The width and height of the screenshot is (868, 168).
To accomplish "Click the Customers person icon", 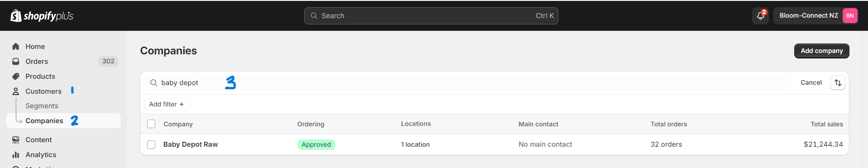I will [16, 91].
